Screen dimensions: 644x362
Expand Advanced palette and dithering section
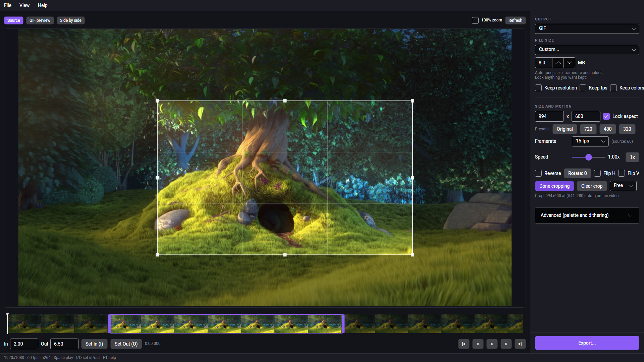[x=587, y=215]
